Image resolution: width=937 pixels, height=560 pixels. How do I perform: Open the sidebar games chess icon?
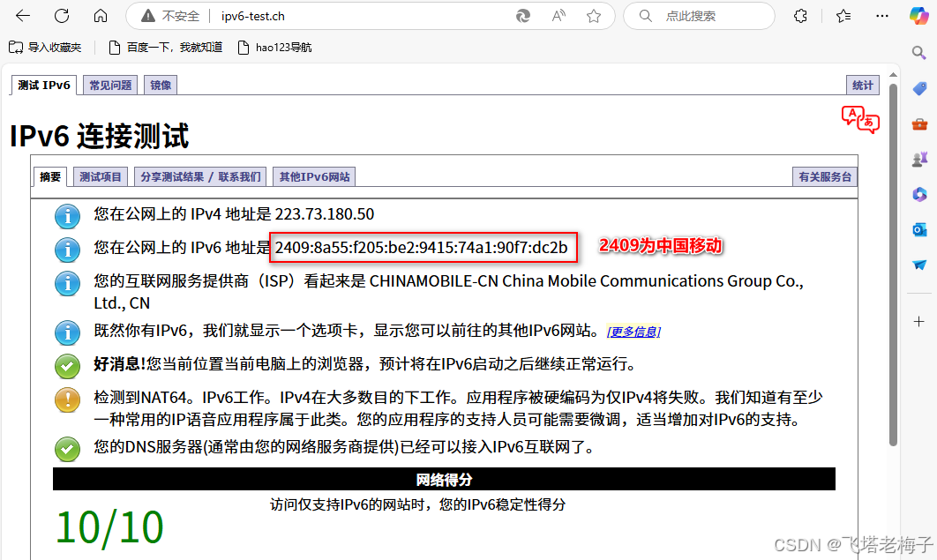919,159
